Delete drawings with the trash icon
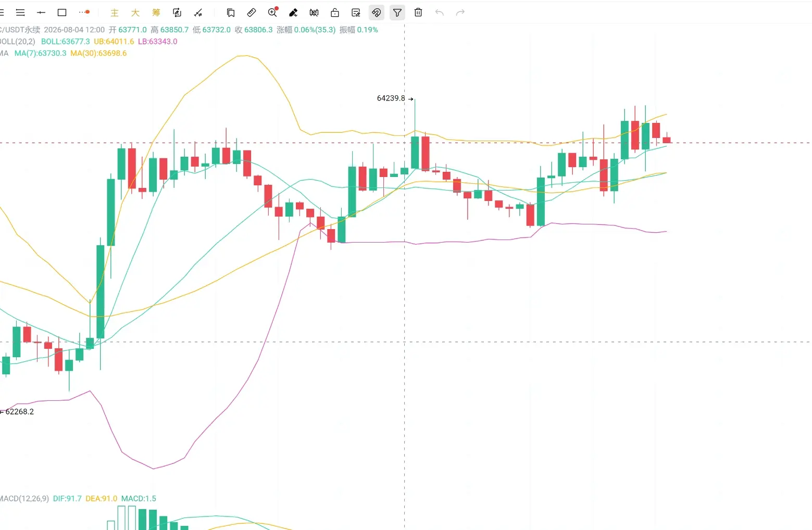The height and width of the screenshot is (530, 812). point(418,12)
